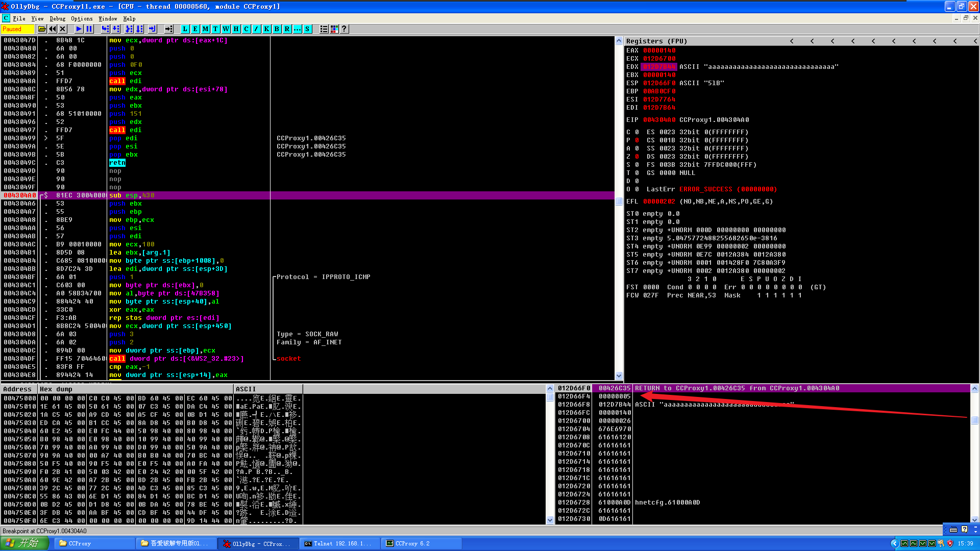Show the Executable modules window (E button)

coord(195,29)
